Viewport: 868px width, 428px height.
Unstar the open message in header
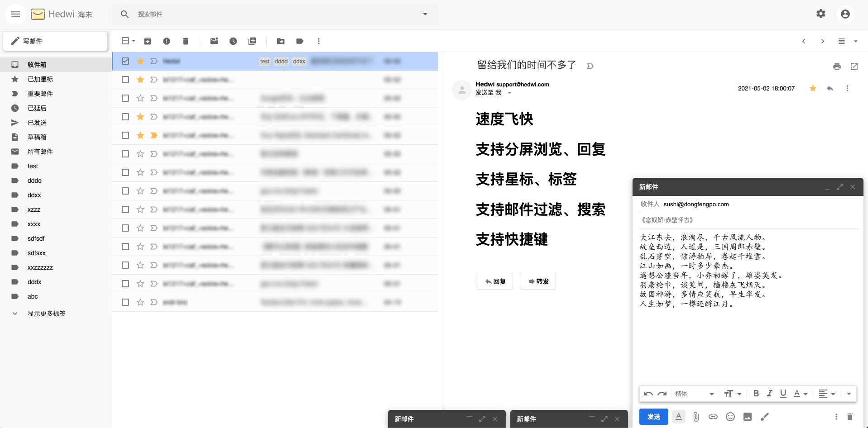tap(813, 88)
